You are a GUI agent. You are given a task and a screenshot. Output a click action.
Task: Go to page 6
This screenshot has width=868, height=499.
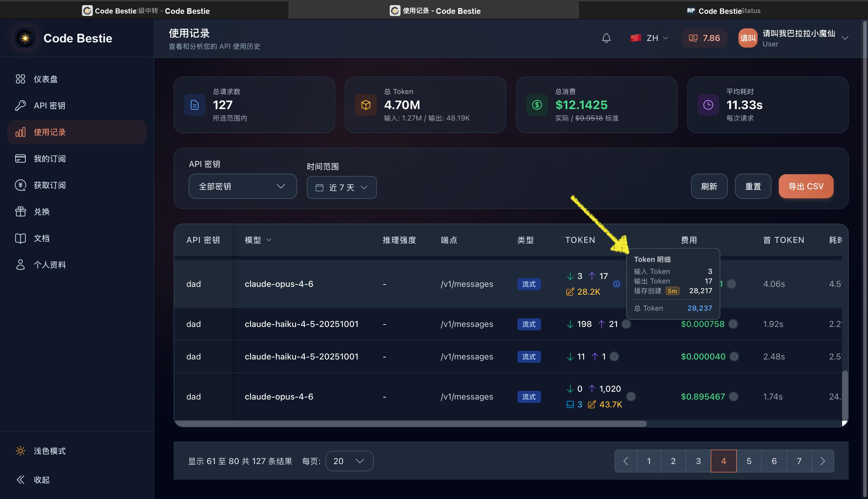pos(774,461)
